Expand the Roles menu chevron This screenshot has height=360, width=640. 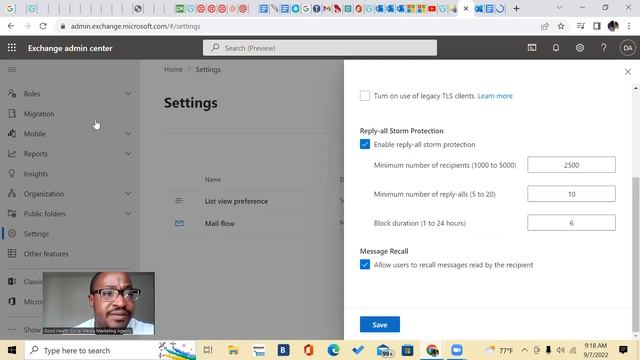coord(128,93)
